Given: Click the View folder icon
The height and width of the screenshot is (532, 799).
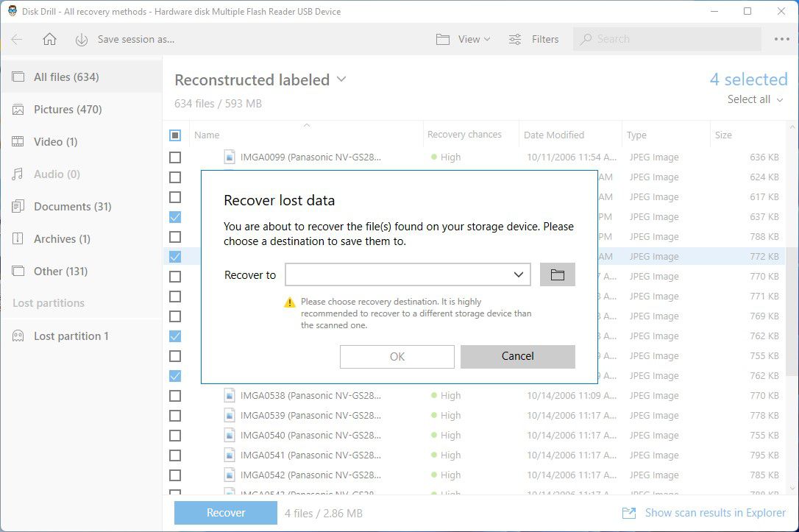Looking at the screenshot, I should (x=443, y=39).
